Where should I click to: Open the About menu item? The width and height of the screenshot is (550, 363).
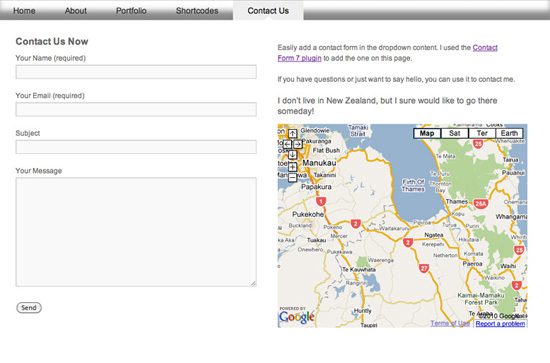click(x=76, y=11)
